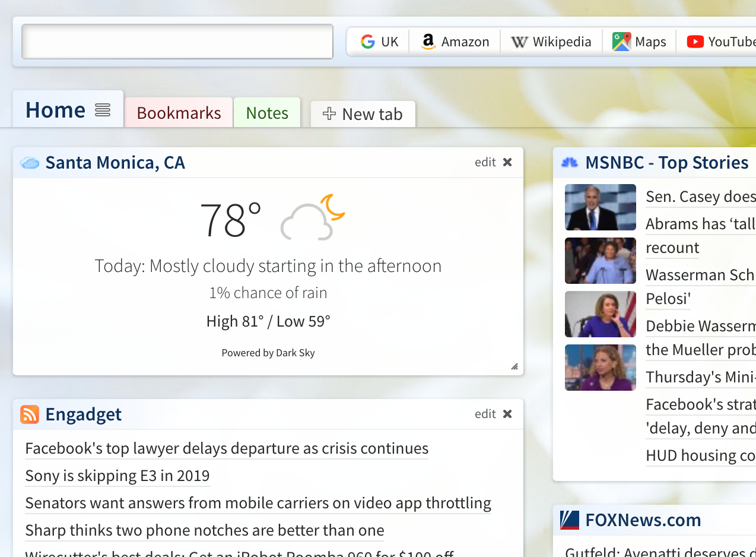Click the plus icon on New tab
Screen dimensions: 756x557
click(329, 113)
